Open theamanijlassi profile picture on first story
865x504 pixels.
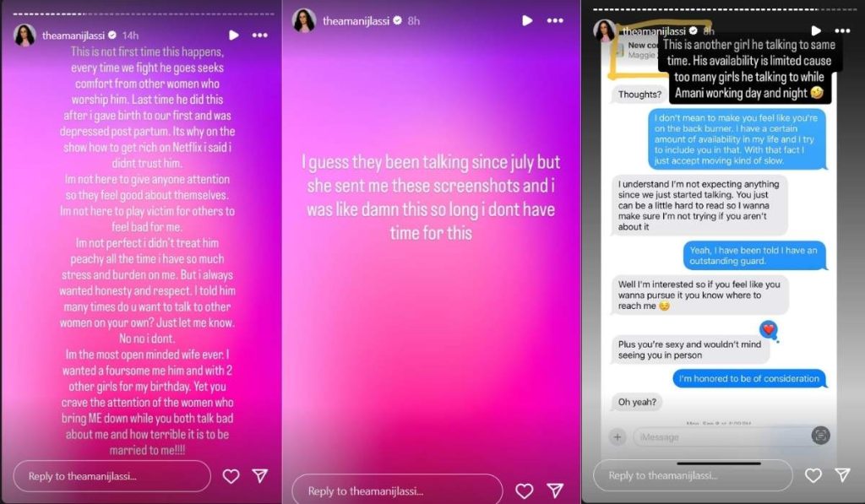coord(24,35)
